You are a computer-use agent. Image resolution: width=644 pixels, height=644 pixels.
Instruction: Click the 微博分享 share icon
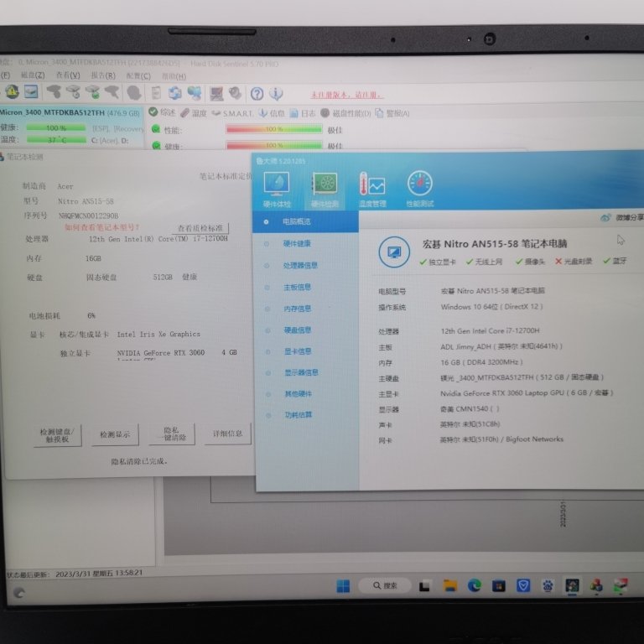click(x=606, y=218)
